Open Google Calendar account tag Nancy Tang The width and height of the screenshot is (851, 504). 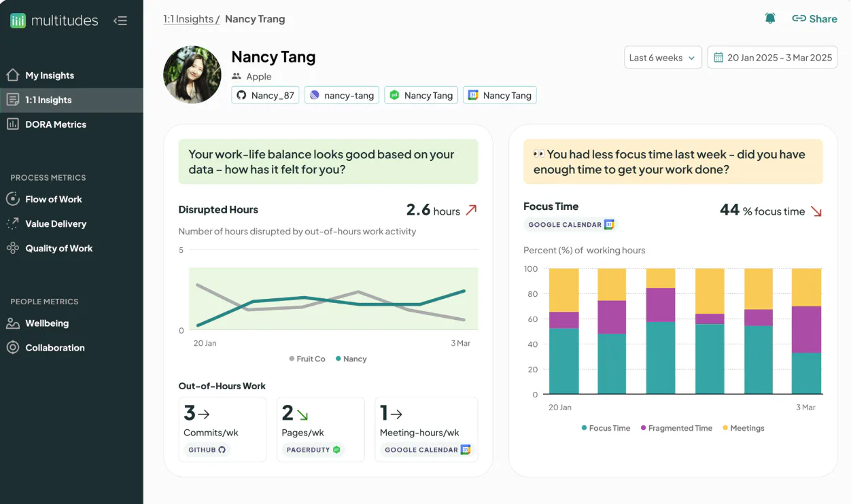[500, 95]
